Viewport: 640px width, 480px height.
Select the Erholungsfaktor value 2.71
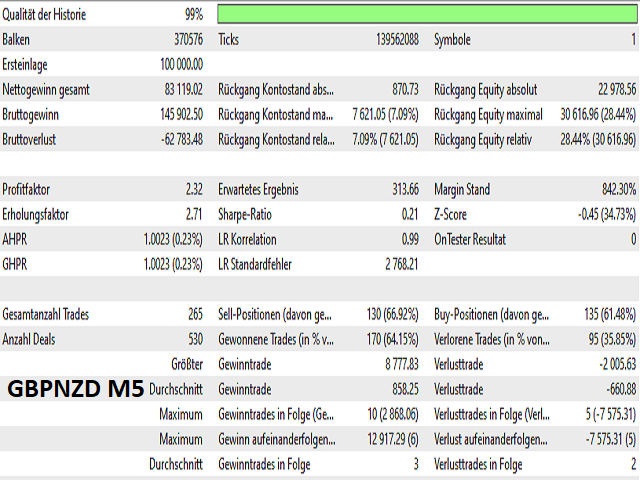[194, 214]
